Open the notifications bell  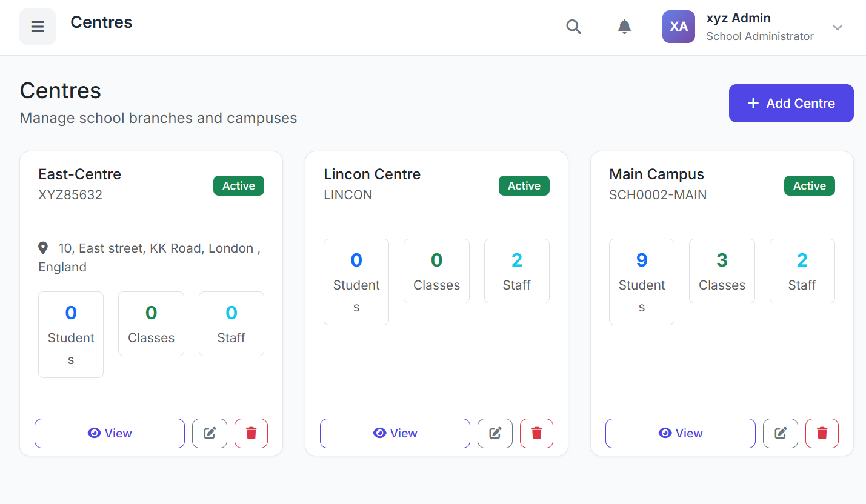click(624, 27)
